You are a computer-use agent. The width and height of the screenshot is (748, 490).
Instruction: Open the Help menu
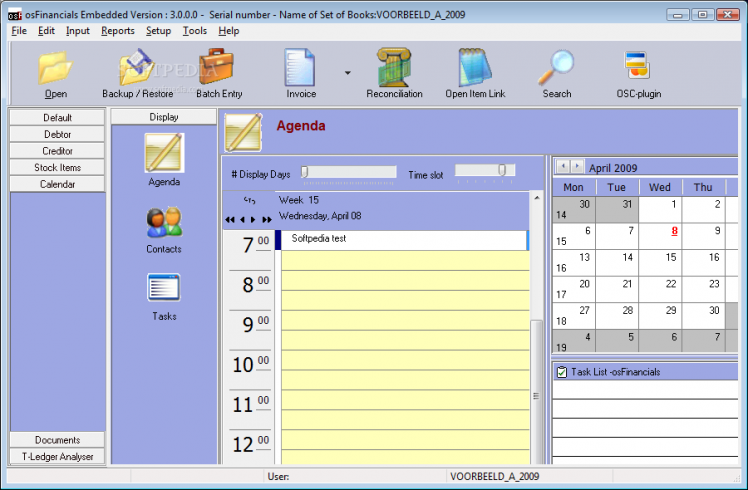click(x=229, y=31)
